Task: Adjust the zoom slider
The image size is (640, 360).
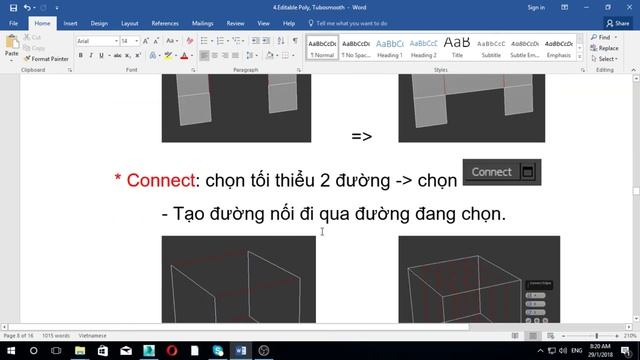Action: (x=597, y=336)
